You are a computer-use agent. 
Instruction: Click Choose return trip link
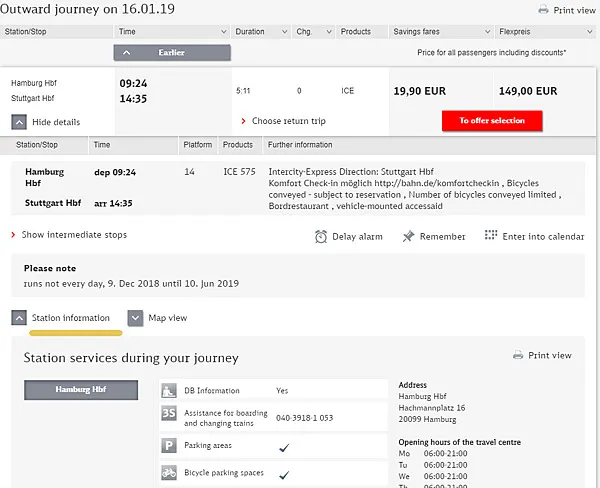(x=289, y=121)
